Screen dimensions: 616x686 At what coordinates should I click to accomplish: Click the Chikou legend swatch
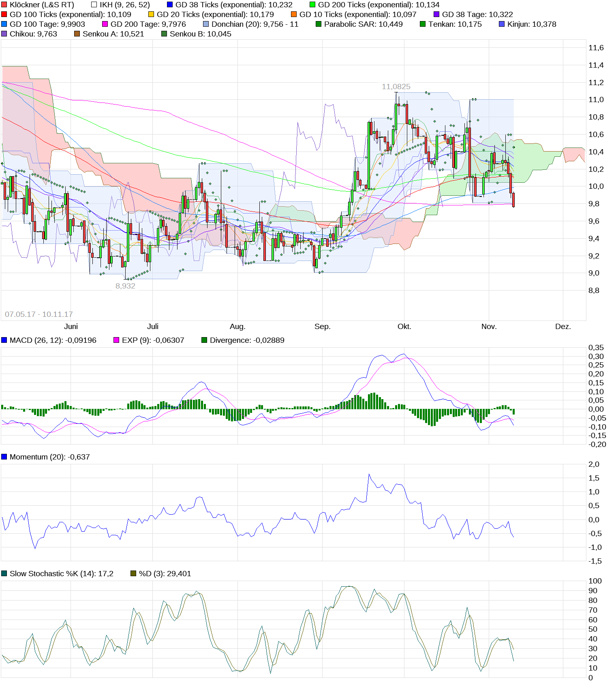[4, 34]
